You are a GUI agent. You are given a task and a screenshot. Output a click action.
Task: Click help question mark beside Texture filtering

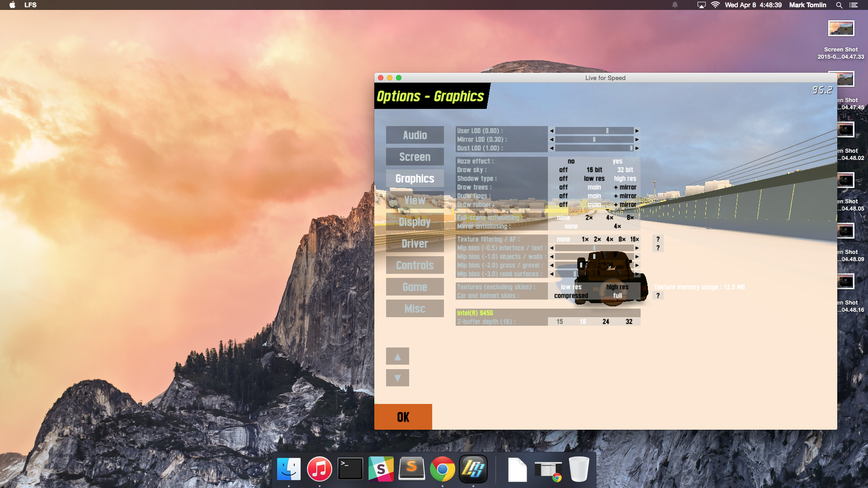click(658, 239)
